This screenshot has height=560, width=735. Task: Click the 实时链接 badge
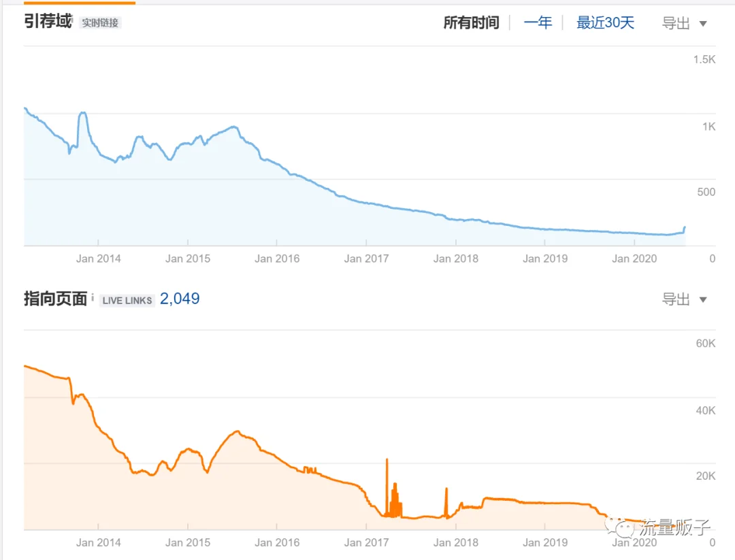pos(100,22)
